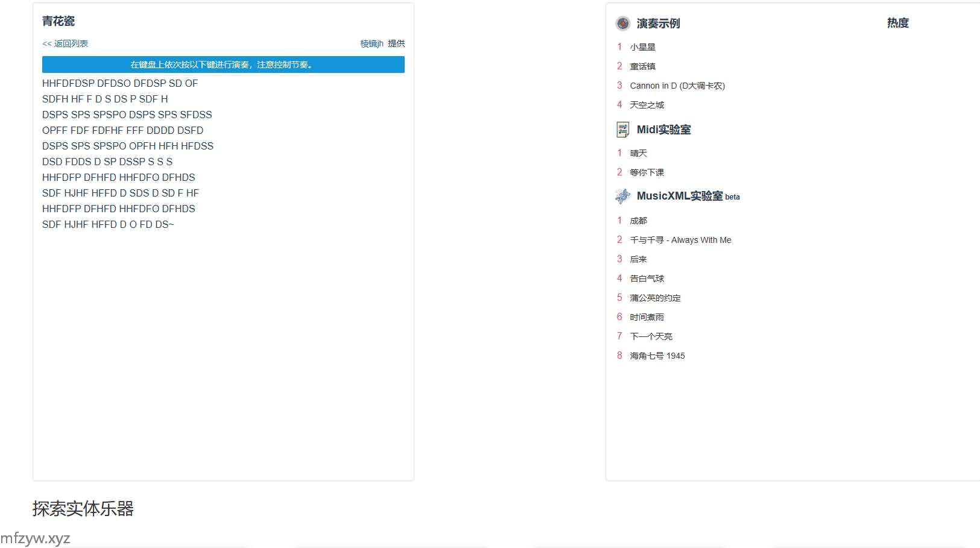Open Cannon in D (D大调卡农)
Viewport: 980px width, 548px height.
tap(677, 86)
